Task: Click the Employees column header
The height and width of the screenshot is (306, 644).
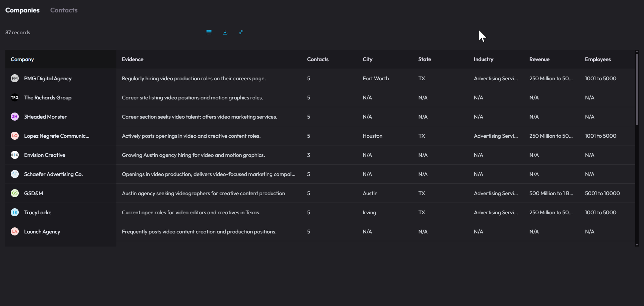Action: coord(598,59)
